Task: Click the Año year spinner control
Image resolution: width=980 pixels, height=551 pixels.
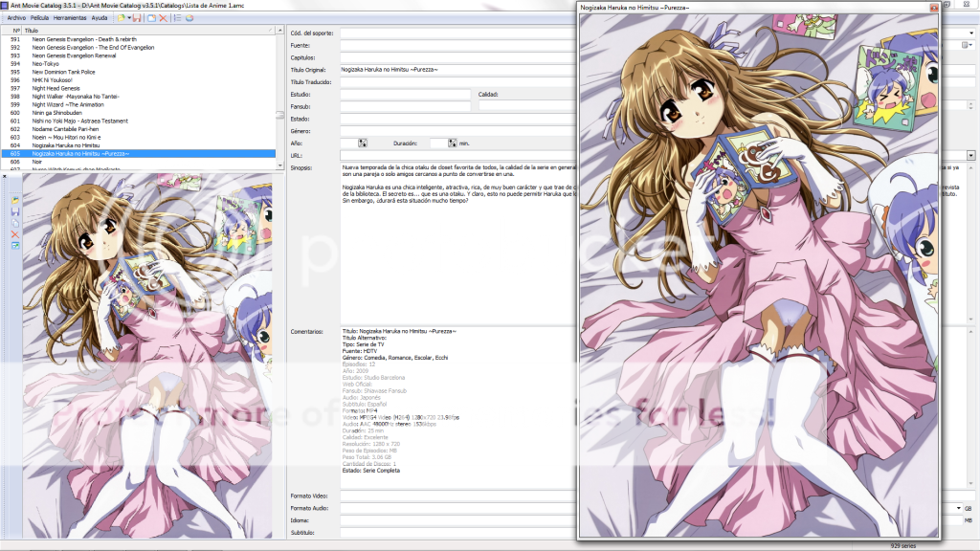Action: click(x=362, y=143)
